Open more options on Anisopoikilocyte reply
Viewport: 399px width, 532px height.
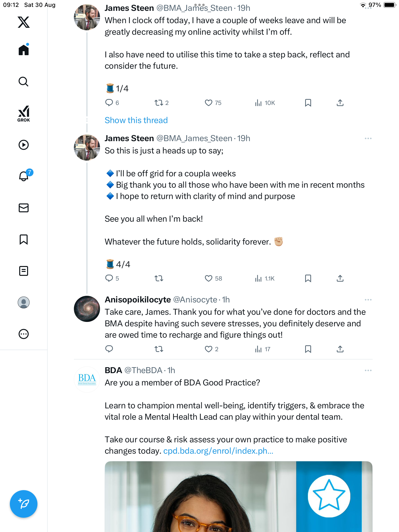tap(368, 300)
